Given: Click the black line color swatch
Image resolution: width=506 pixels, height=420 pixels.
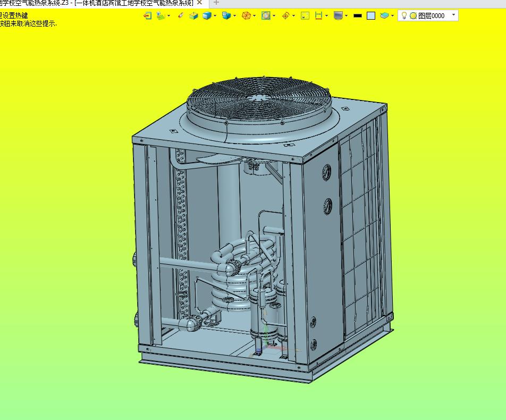Looking at the screenshot, I should 358,15.
